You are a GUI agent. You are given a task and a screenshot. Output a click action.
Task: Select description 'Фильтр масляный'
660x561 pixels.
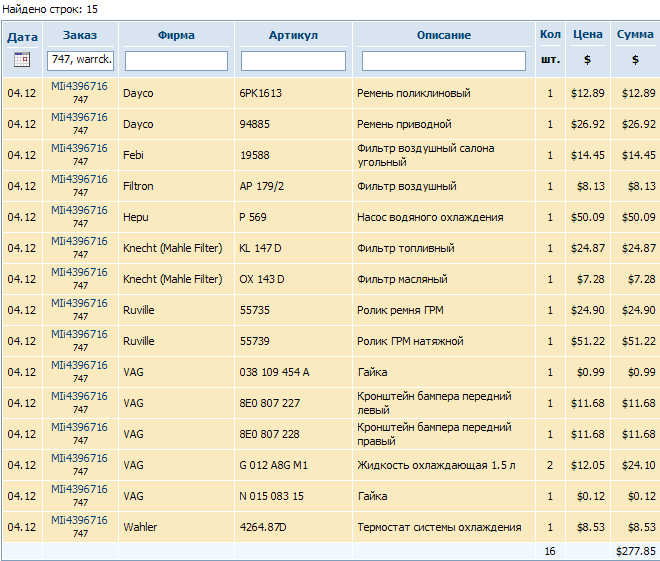pos(402,279)
